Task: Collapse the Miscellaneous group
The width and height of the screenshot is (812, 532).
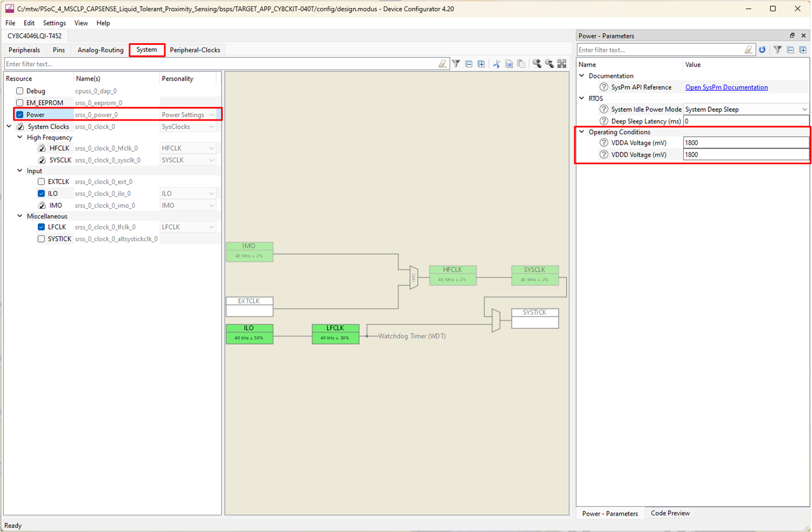Action: 20,216
